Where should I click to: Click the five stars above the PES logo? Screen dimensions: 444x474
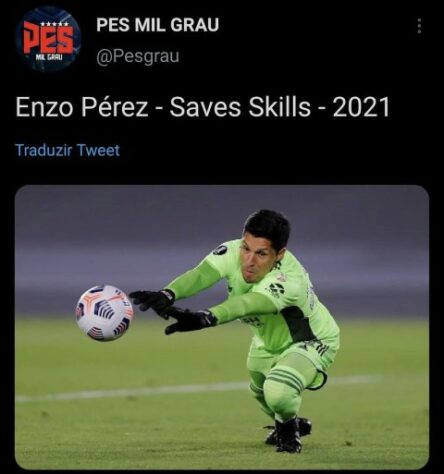click(54, 24)
